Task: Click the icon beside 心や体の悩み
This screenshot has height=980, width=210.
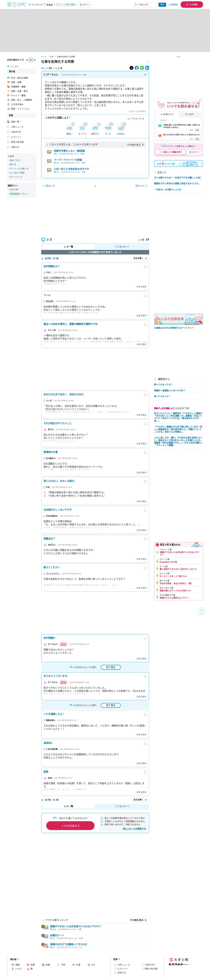Action: point(8,104)
